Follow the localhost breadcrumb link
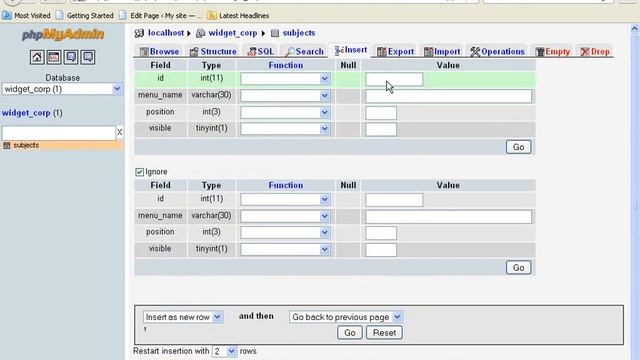 [166, 33]
